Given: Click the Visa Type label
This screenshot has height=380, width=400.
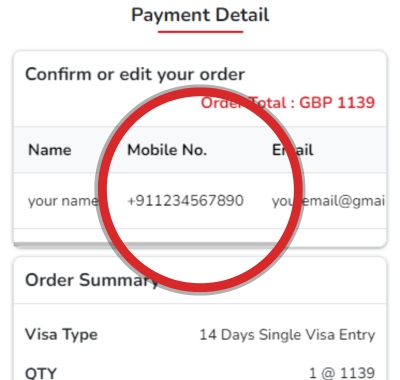Looking at the screenshot, I should click(61, 334).
